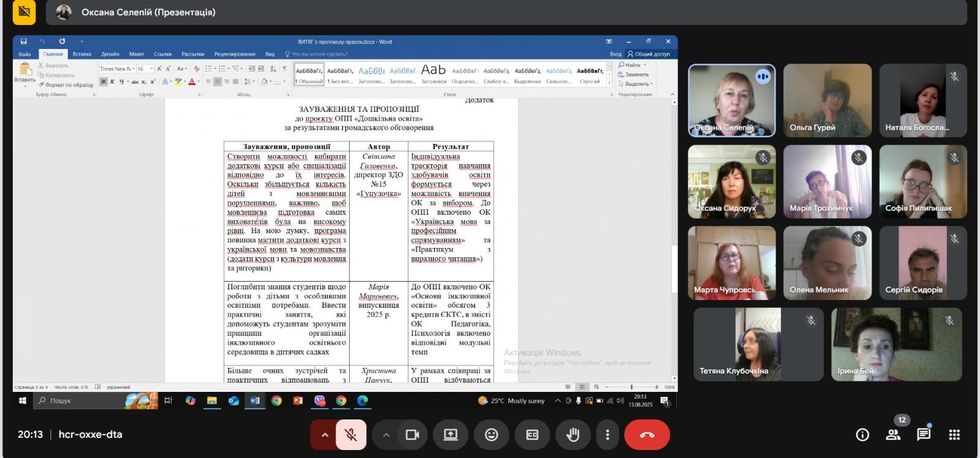The image size is (980, 458).
Task: Show paragraph marks with pilcrow icon
Action: (284, 69)
